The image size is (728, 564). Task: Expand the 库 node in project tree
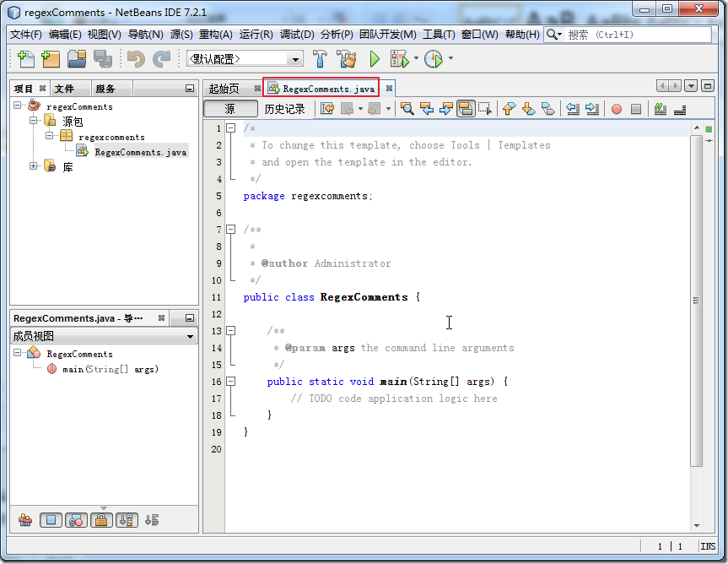[34, 166]
